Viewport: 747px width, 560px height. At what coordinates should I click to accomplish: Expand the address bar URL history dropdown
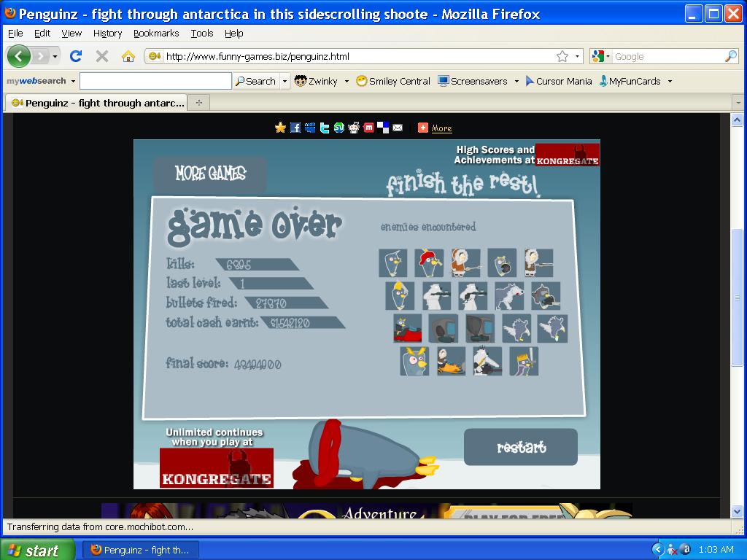[x=578, y=57]
